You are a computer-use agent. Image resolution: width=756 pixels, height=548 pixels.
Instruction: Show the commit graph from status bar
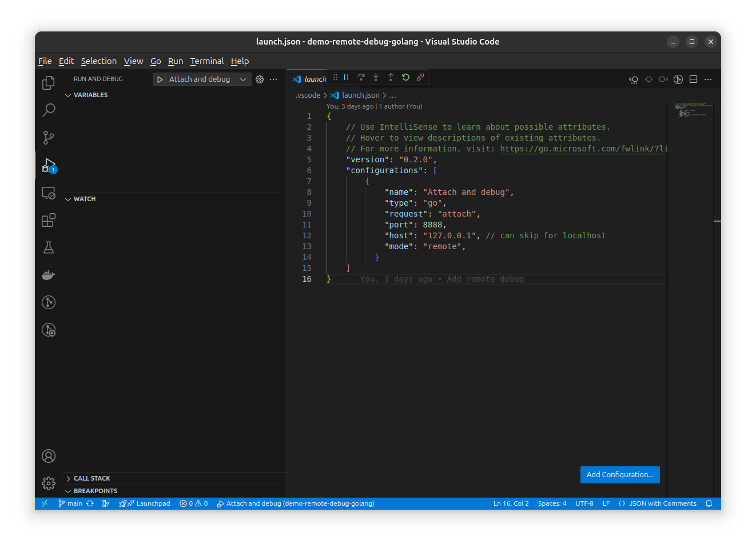tap(106, 503)
